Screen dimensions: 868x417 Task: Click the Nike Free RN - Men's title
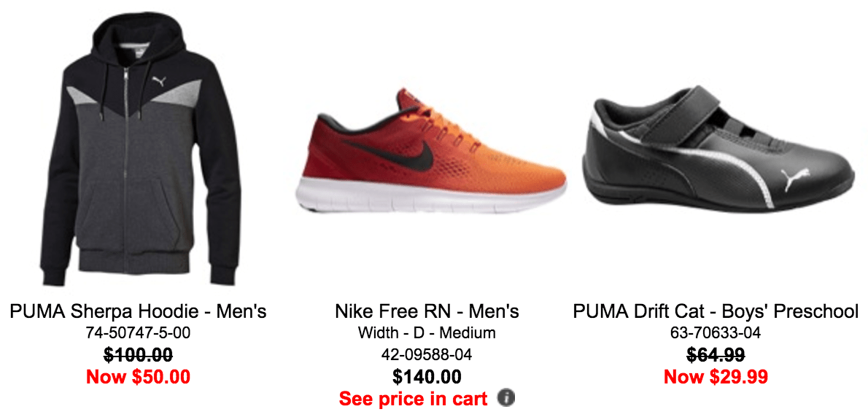427,311
